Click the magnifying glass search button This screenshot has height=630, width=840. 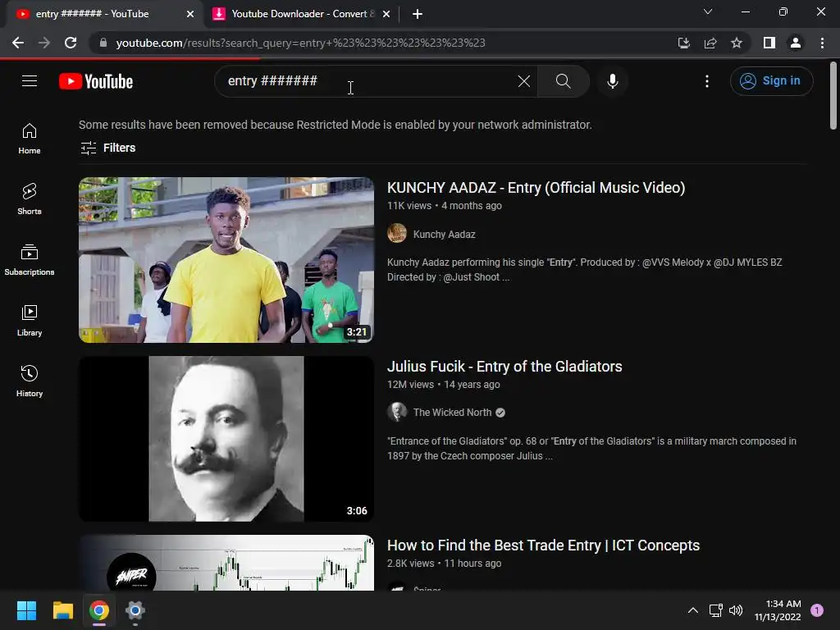[563, 81]
